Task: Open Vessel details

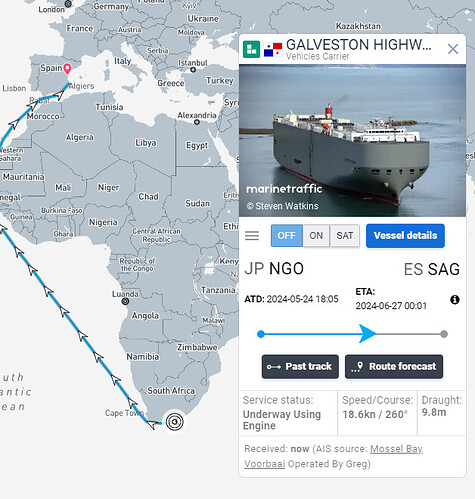Action: [405, 236]
